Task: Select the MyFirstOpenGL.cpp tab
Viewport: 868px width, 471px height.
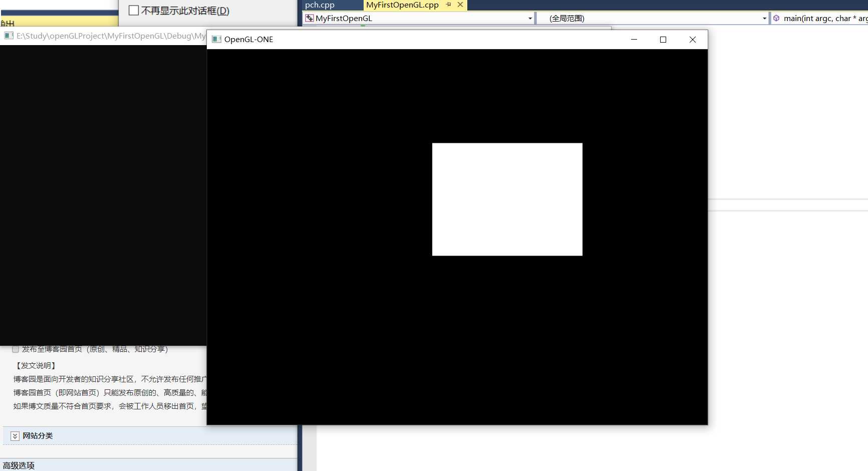Action: (402, 5)
